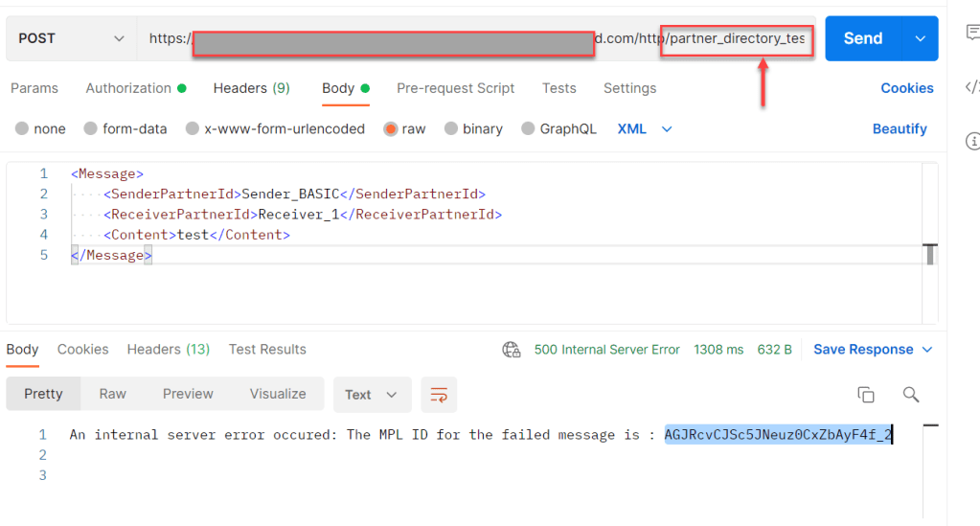This screenshot has width=980, height=526.
Task: Expand the Send button arrow options
Action: [920, 38]
